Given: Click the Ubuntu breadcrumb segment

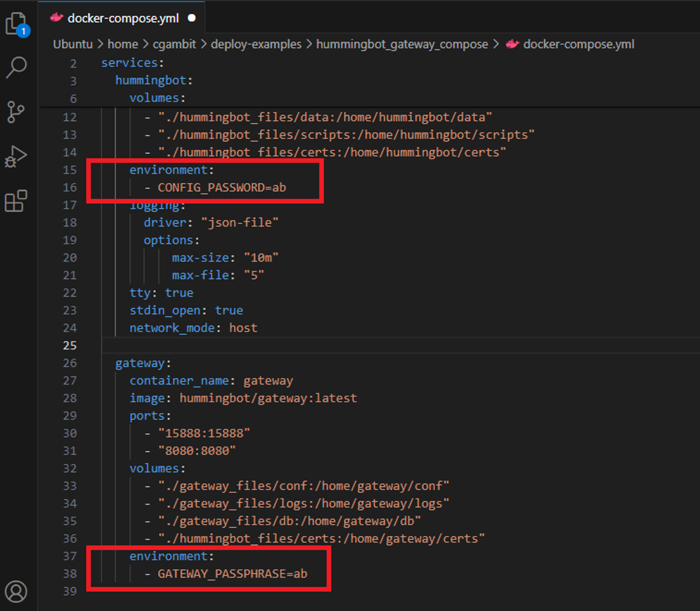Looking at the screenshot, I should pos(73,44).
